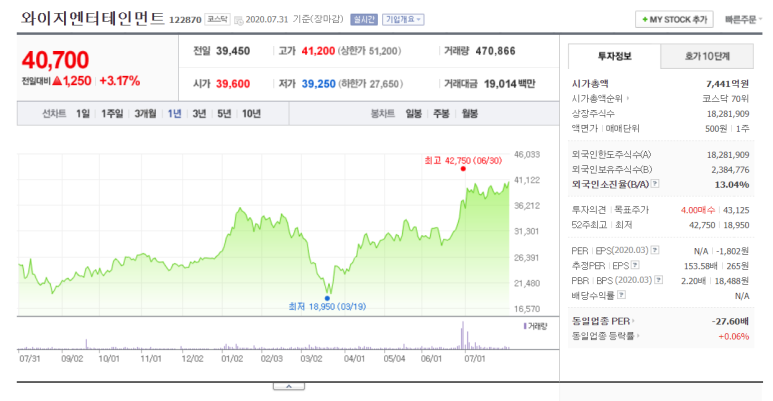
Task: Open help icon next to 배당수익률
Action: 622,295
